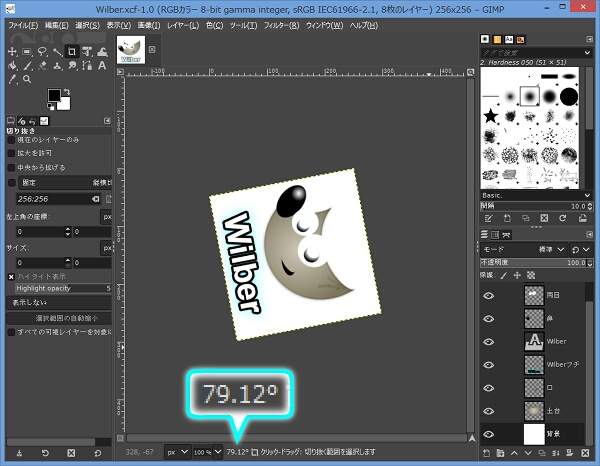Swap foreground and background colors
Screen dimensions: 600x466
pos(67,92)
